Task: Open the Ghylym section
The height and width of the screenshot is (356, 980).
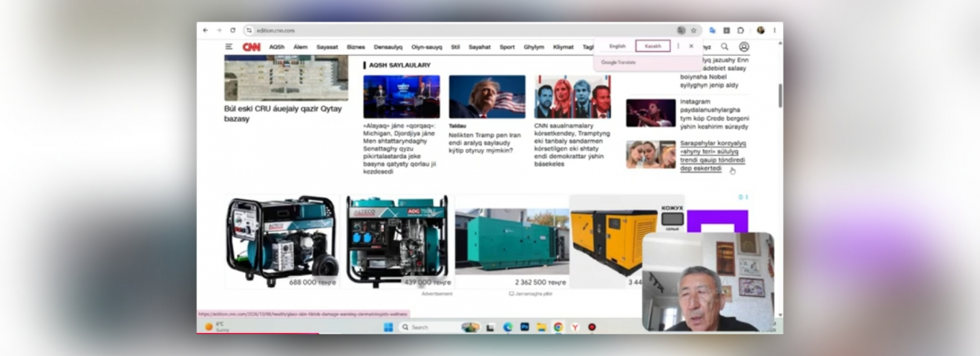Action: [x=534, y=47]
